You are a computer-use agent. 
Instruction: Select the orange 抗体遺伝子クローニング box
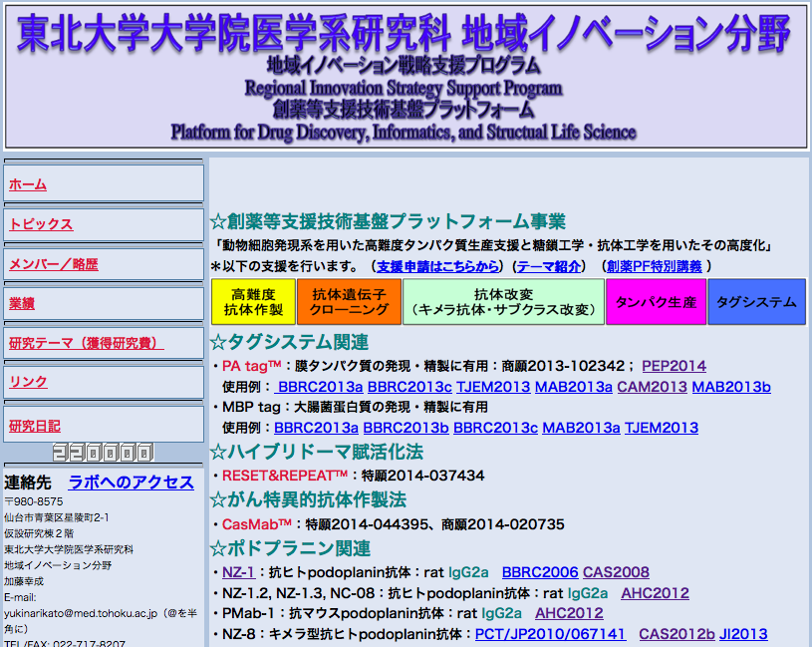[349, 302]
